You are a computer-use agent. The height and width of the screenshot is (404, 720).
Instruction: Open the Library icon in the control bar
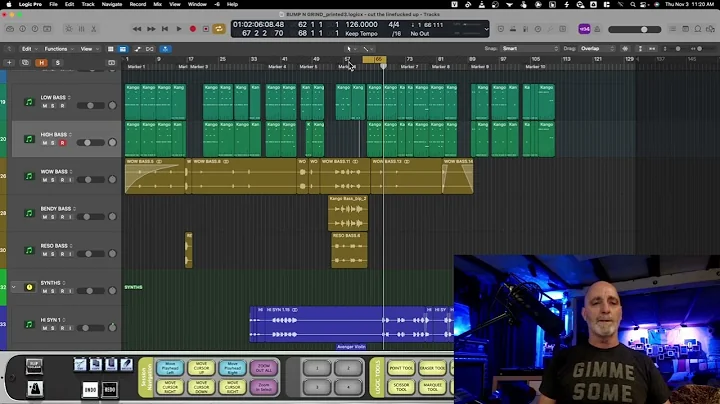click(x=10, y=29)
